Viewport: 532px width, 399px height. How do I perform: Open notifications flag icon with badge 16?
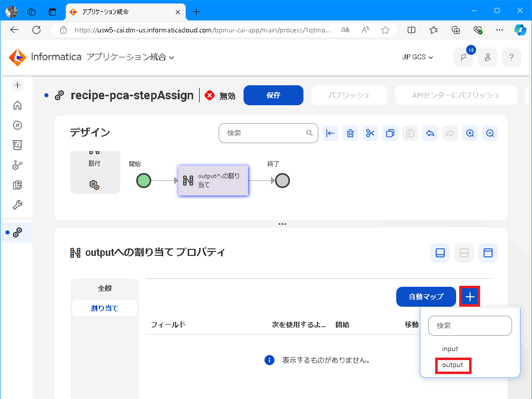[464, 57]
